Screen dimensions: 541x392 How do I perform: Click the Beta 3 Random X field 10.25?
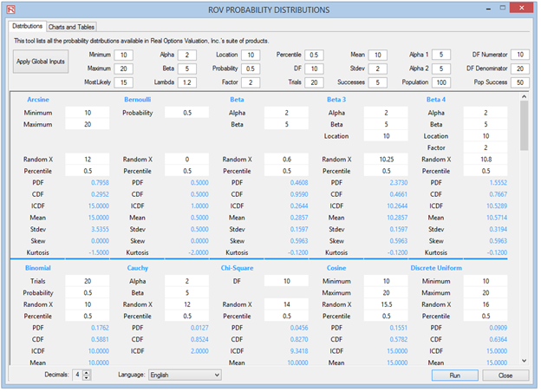[386, 160]
